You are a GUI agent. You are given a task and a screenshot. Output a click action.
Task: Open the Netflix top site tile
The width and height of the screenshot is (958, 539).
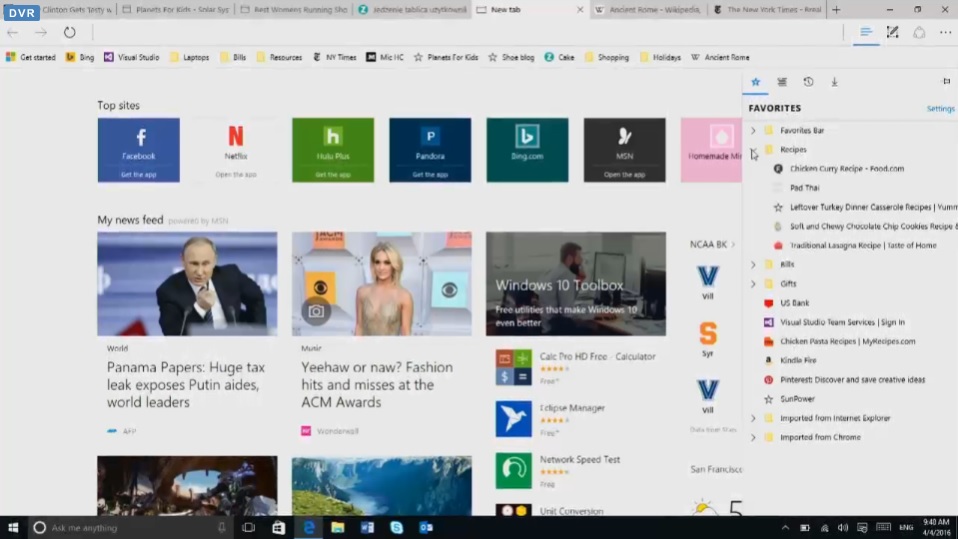click(x=236, y=150)
